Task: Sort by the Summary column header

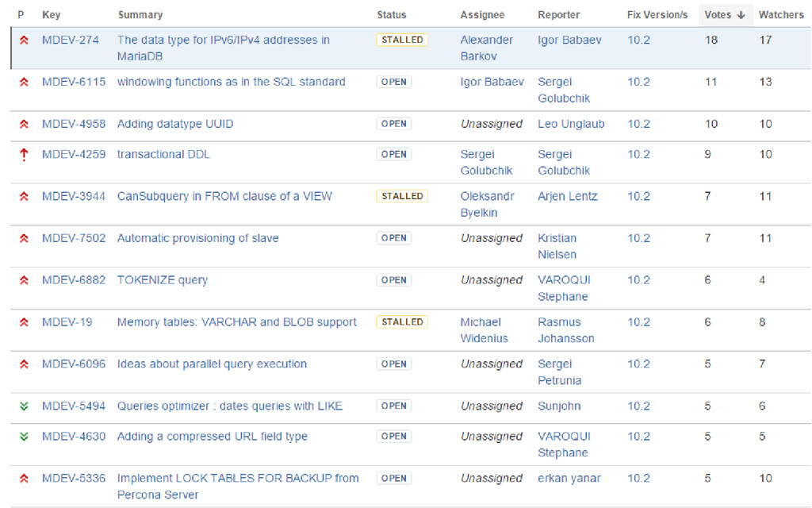Action: 140,15
